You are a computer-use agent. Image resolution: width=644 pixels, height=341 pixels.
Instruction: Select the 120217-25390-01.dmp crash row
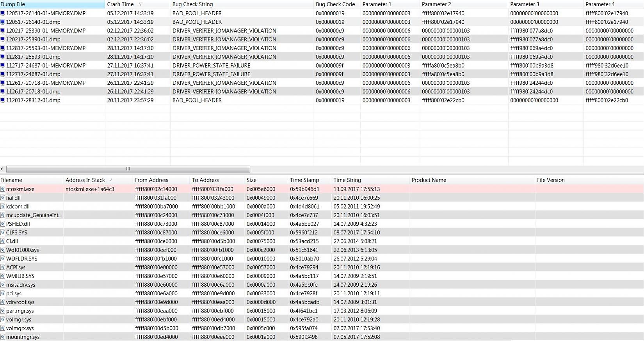click(x=33, y=39)
